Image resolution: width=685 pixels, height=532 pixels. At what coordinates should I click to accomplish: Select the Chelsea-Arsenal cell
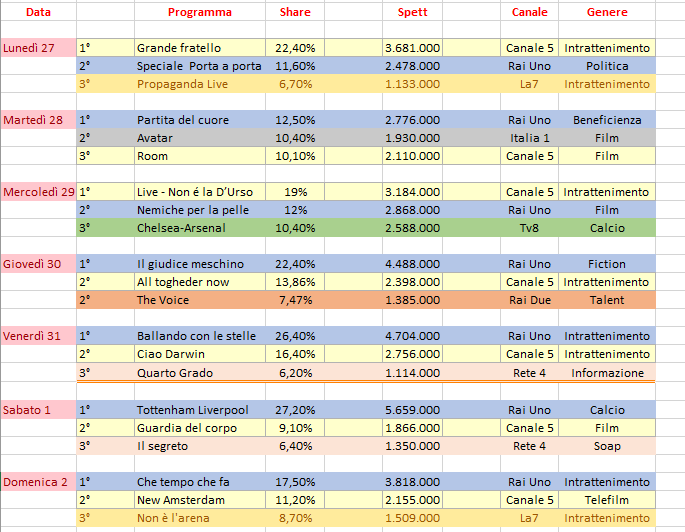tap(199, 228)
